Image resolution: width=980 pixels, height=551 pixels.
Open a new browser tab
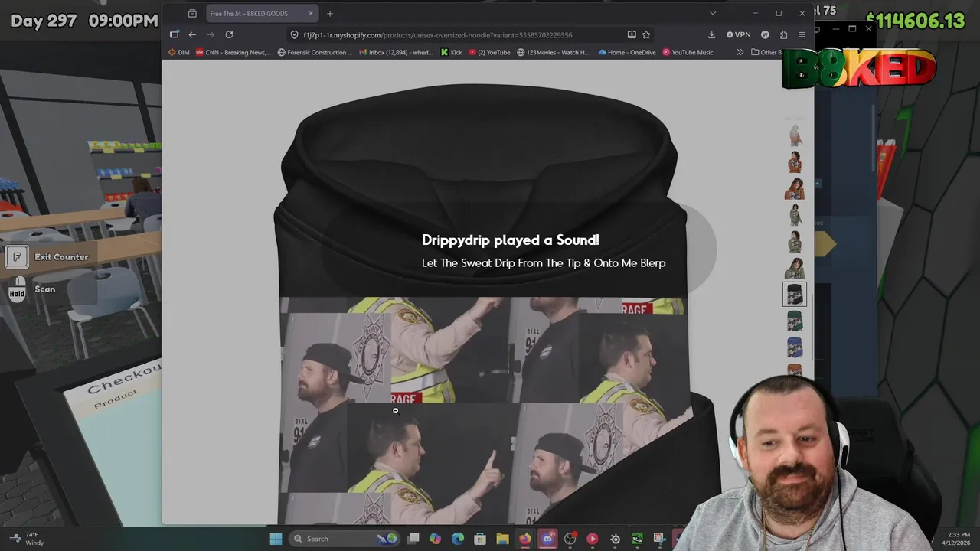(x=330, y=13)
